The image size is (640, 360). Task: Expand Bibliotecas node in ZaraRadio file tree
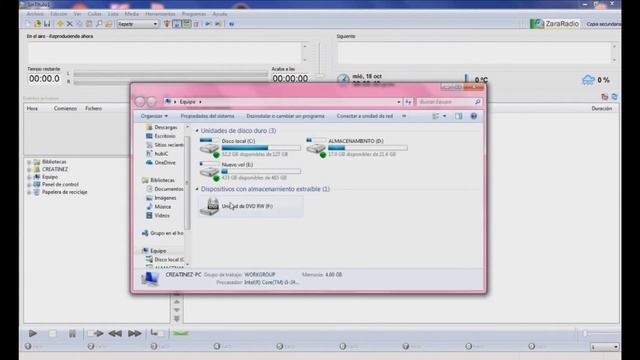pos(29,162)
